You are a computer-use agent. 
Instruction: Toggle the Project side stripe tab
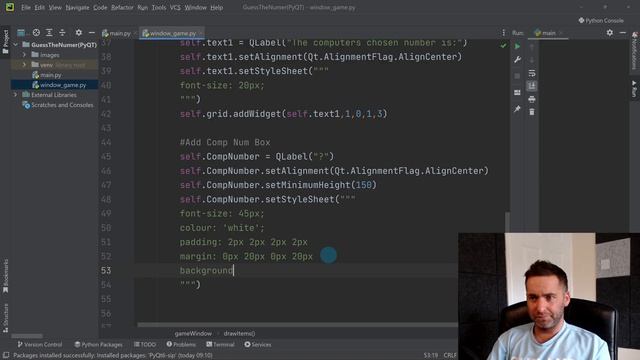pos(5,42)
